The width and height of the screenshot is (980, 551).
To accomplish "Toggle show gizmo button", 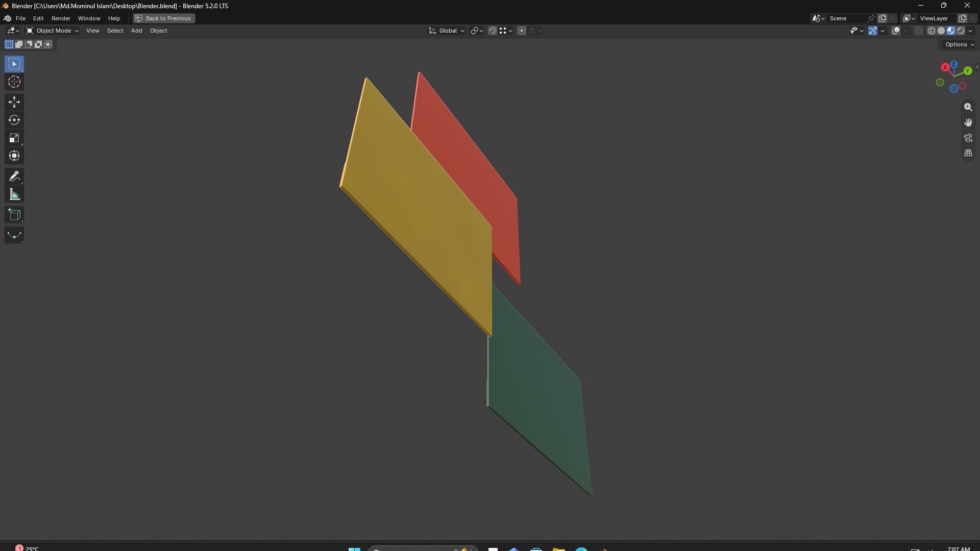I will (x=873, y=31).
